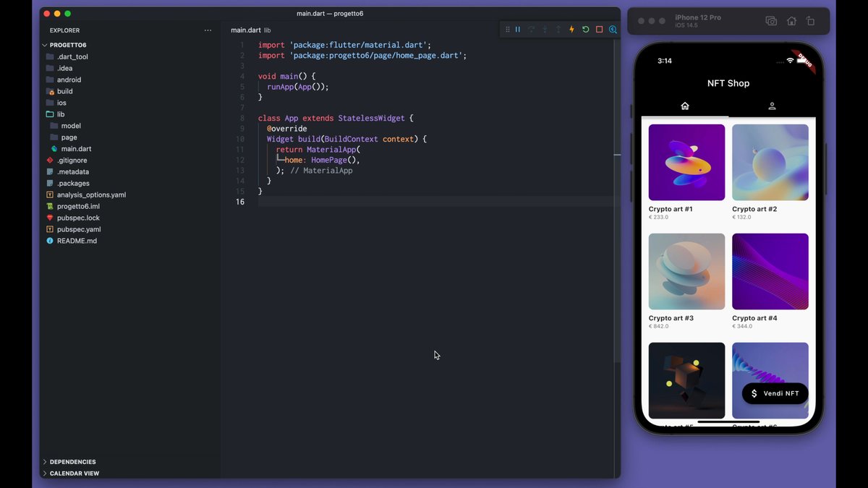Open the widget inspector magnifier icon

[613, 30]
